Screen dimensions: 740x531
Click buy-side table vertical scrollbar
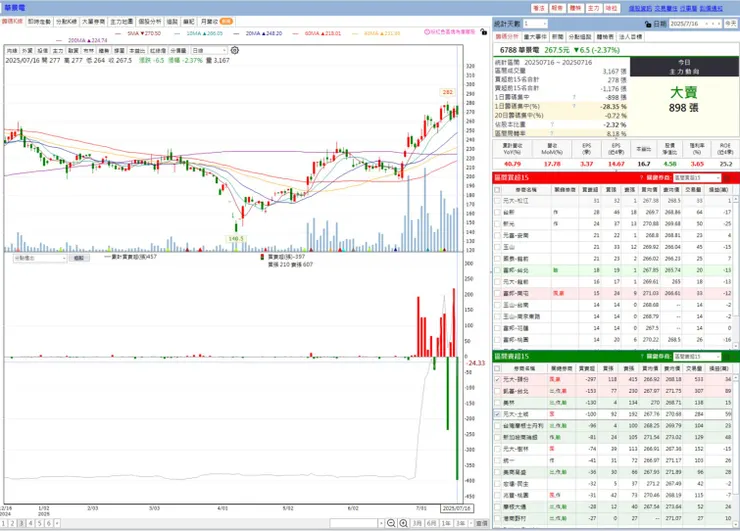736,273
